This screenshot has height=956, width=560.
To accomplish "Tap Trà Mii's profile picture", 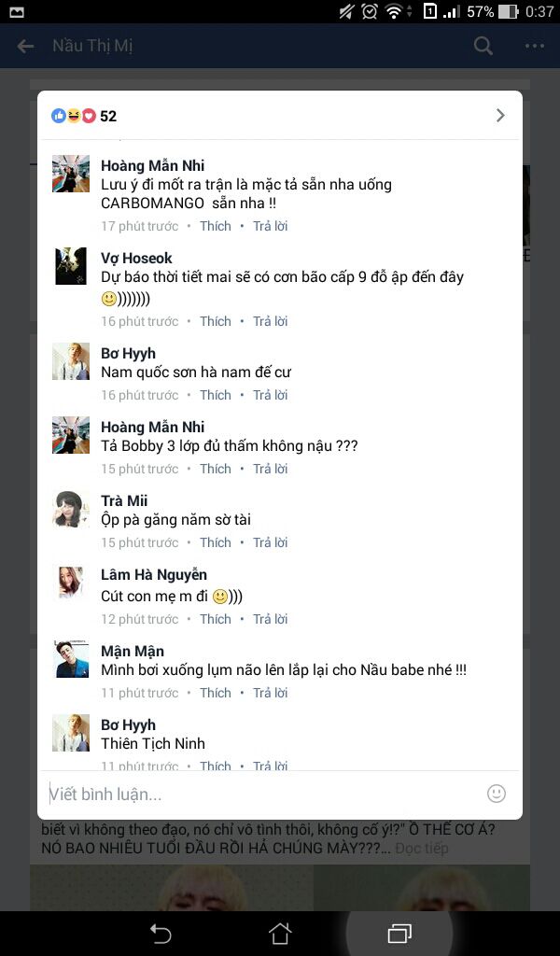I will [71, 509].
